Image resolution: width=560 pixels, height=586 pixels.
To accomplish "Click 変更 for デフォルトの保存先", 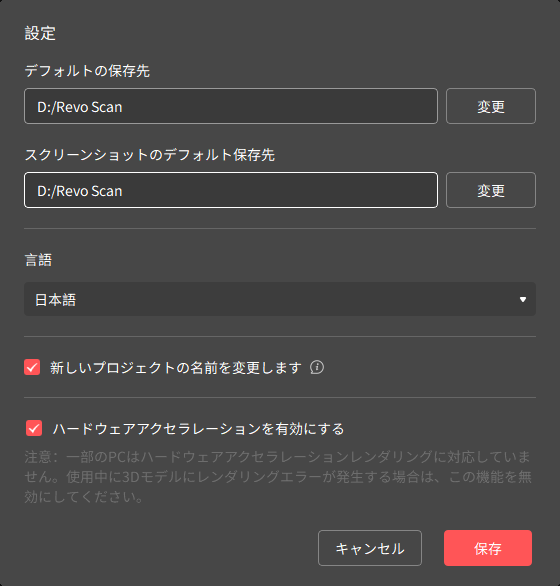I will pyautogui.click(x=490, y=106).
